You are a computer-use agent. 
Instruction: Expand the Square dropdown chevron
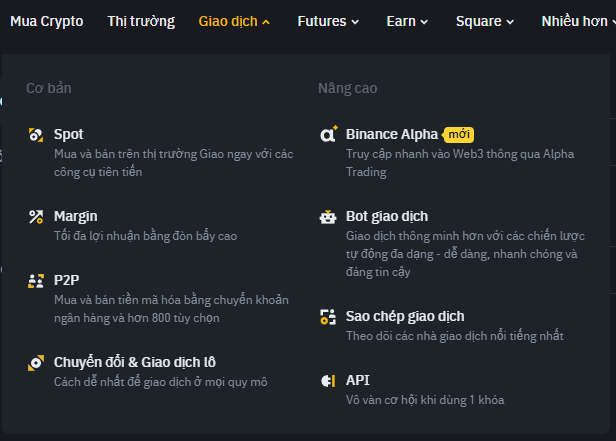point(510,22)
